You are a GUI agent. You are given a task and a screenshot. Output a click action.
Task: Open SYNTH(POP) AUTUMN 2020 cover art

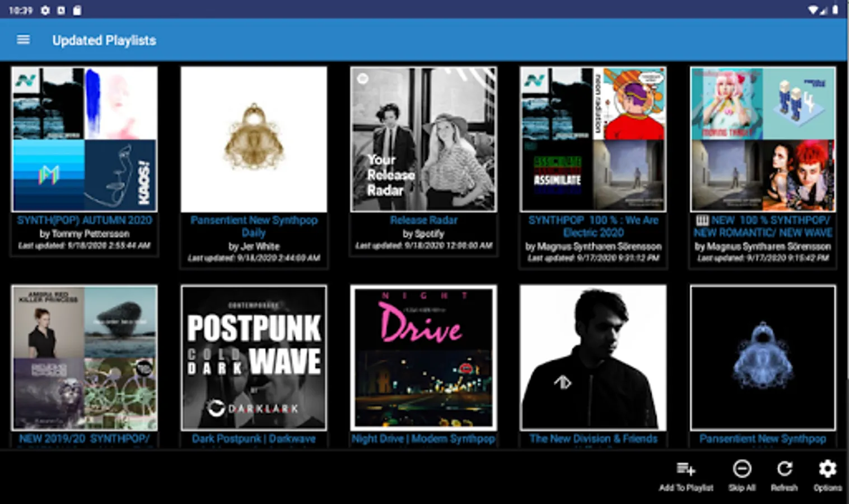[x=84, y=139]
